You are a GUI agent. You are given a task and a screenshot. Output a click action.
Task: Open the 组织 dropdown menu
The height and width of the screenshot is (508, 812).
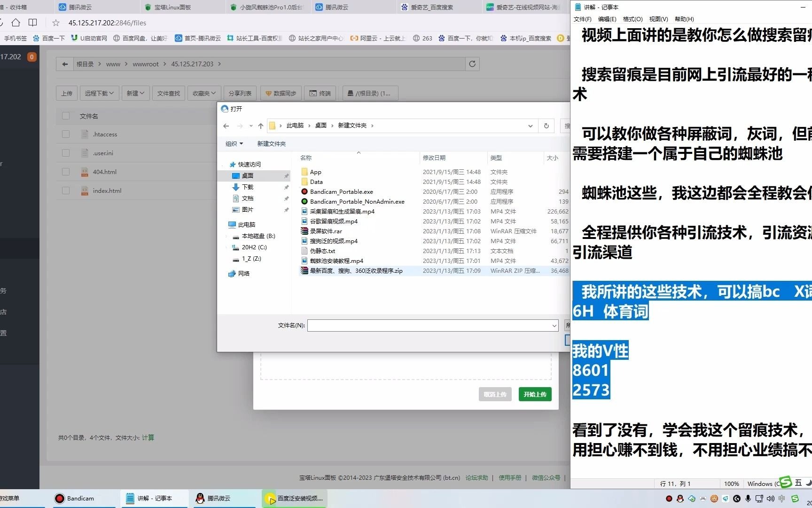click(x=234, y=143)
